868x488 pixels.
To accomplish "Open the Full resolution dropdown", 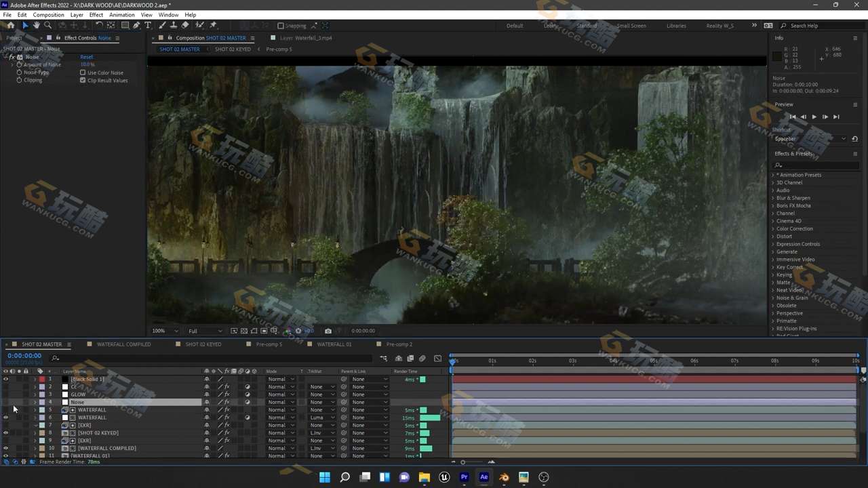I will (205, 331).
